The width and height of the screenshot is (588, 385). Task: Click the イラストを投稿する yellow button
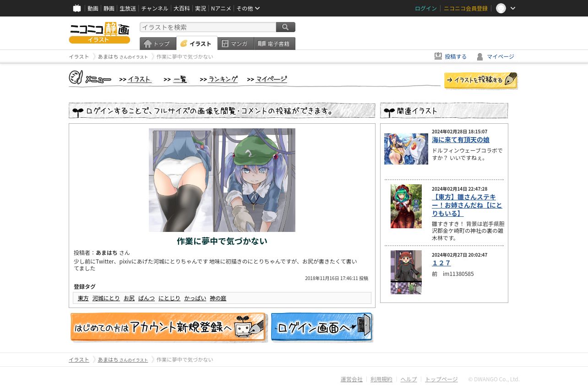(x=481, y=80)
